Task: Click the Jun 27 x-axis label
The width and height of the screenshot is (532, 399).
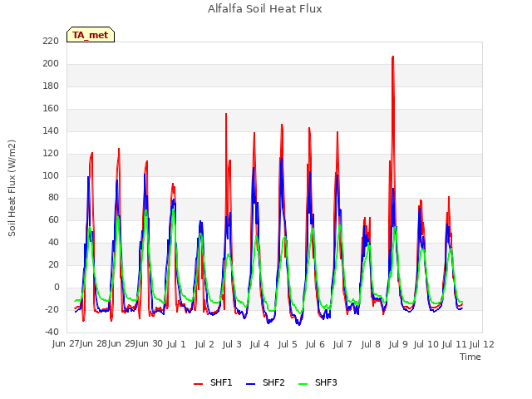Action: [66, 343]
